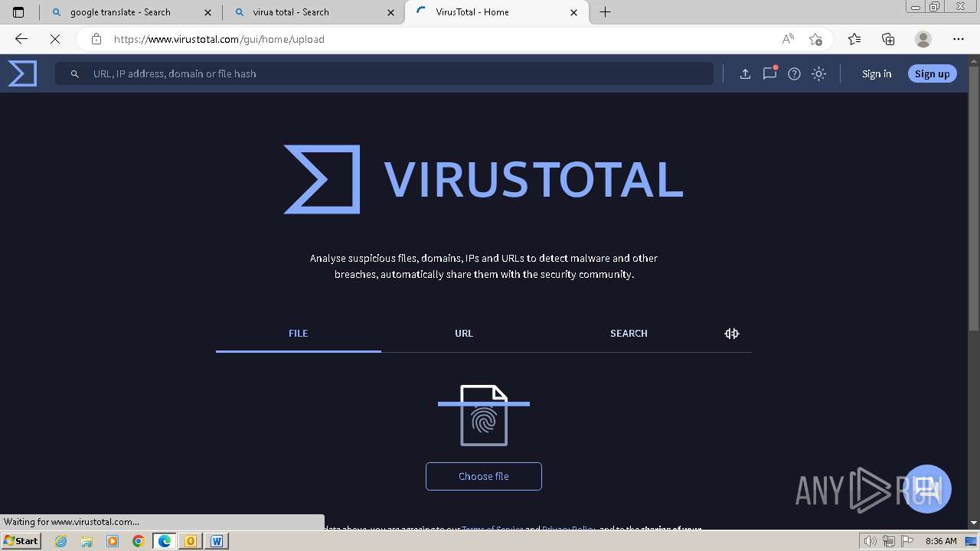Screen dimensions: 980x551
Task: Open the Favorites list icon
Action: coord(854,39)
